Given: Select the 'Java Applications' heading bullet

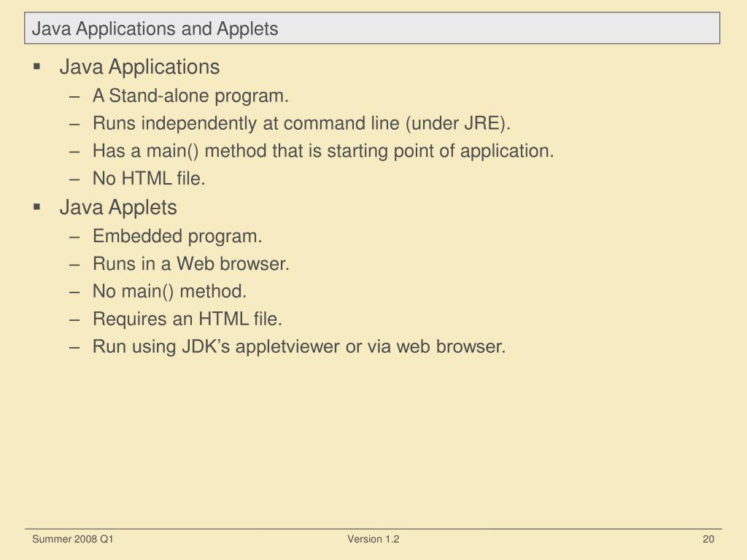Looking at the screenshot, I should (139, 66).
